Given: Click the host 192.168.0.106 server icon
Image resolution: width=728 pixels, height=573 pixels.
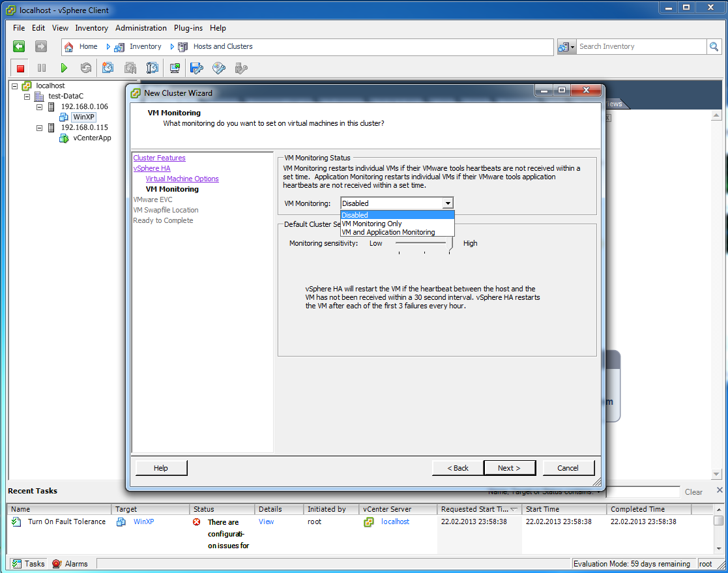Looking at the screenshot, I should [x=51, y=107].
